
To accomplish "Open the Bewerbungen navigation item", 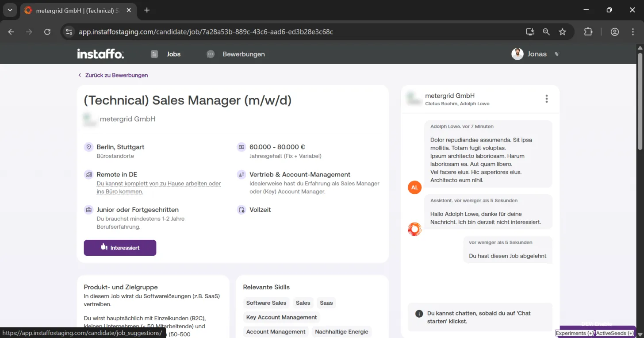I will pos(236,54).
